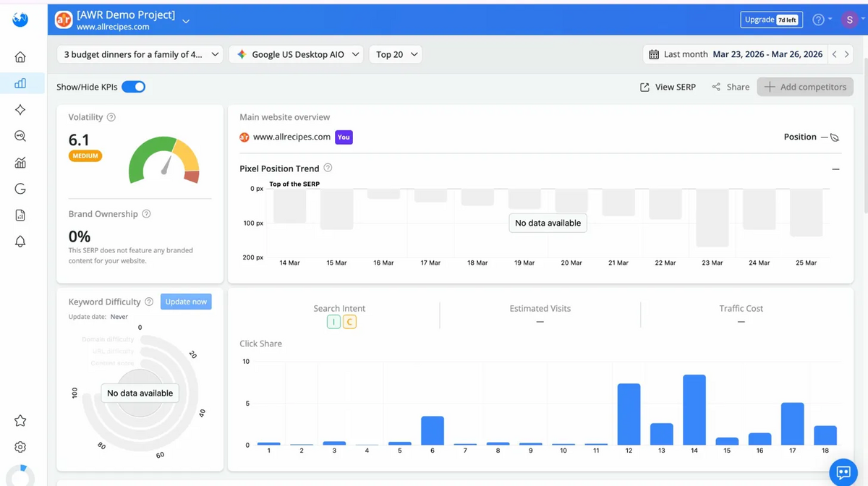This screenshot has height=486, width=868.
Task: Click the Brand Ownership info help icon
Action: pyautogui.click(x=147, y=214)
